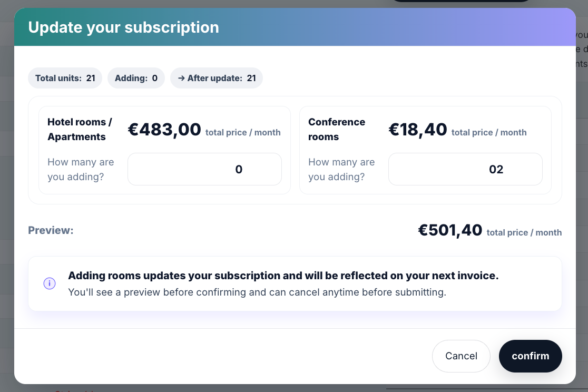Click the €18,40 price amount
Screen dimensions: 588x392
coord(418,130)
